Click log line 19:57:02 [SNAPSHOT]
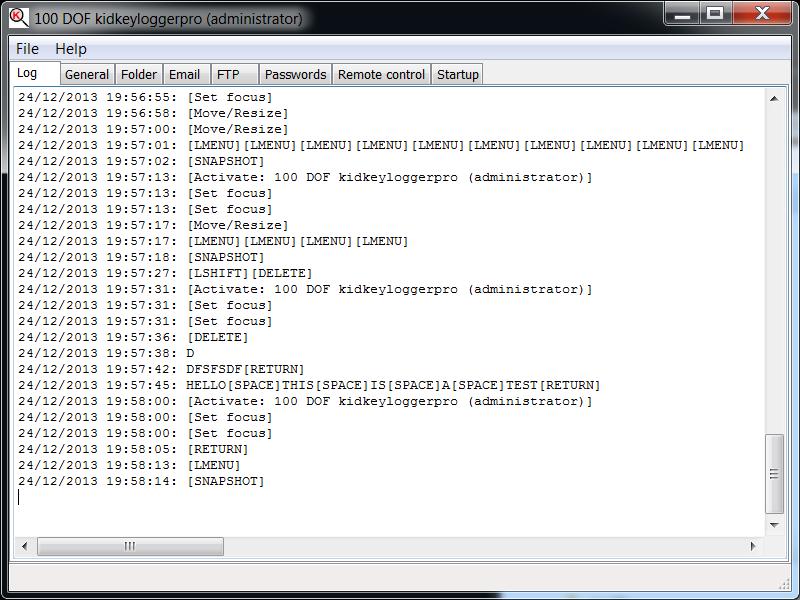 (141, 161)
